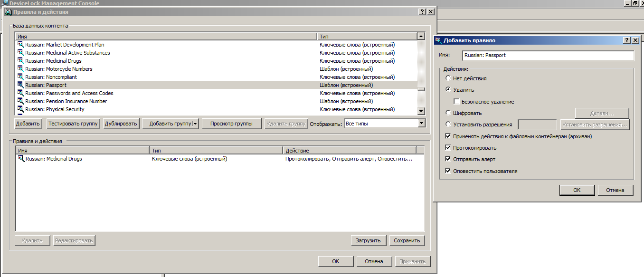Toggle Применять действия к файловым контейнерам checkbox

click(x=448, y=136)
